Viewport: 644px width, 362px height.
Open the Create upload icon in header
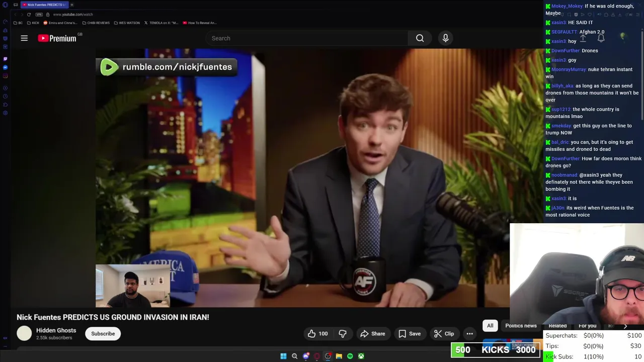coord(583,38)
